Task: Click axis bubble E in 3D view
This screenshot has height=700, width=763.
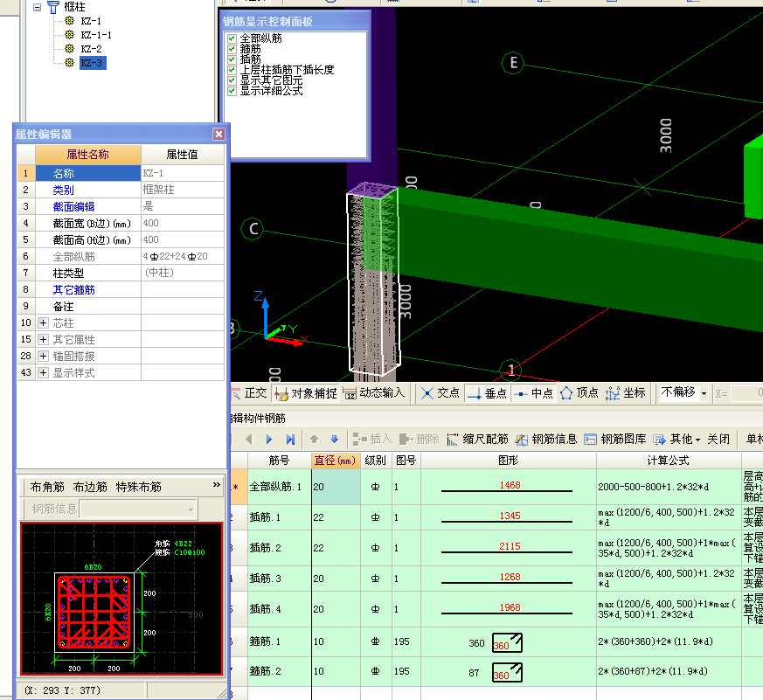Action: coord(513,63)
